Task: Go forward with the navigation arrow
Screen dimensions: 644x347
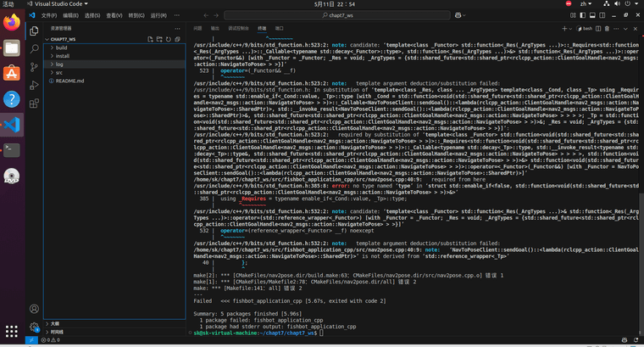Action: pos(216,15)
